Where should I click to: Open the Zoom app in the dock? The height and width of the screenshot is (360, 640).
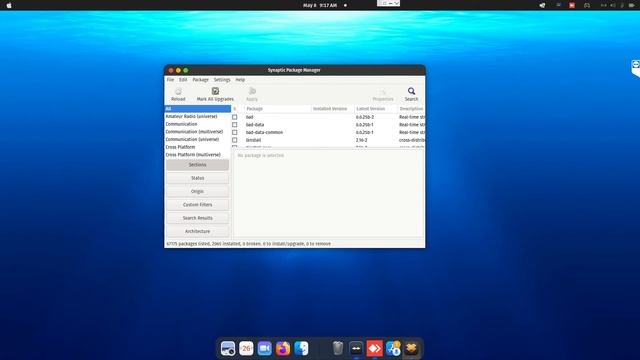pyautogui.click(x=264, y=348)
